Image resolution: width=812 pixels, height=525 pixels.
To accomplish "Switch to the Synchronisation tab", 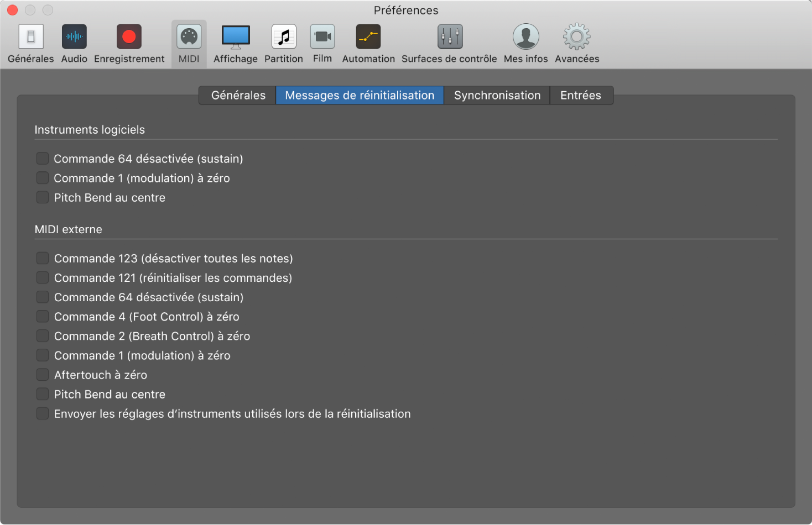I will (497, 95).
